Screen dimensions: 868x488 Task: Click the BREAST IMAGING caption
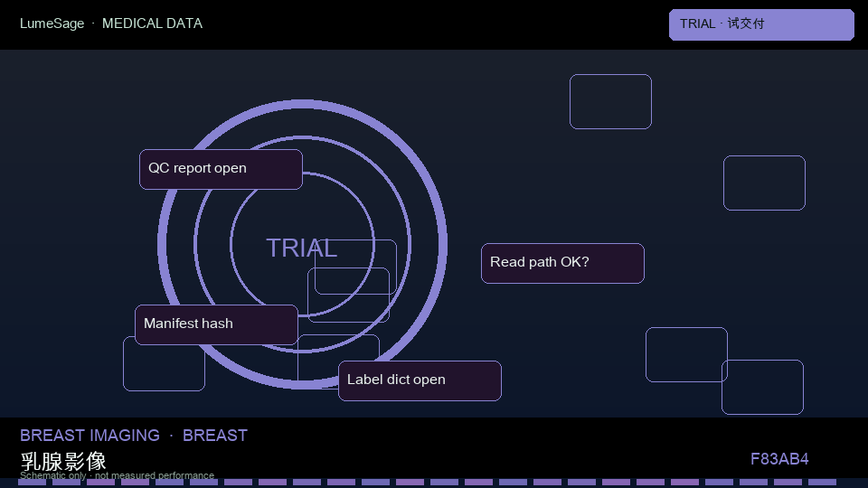[x=90, y=436]
